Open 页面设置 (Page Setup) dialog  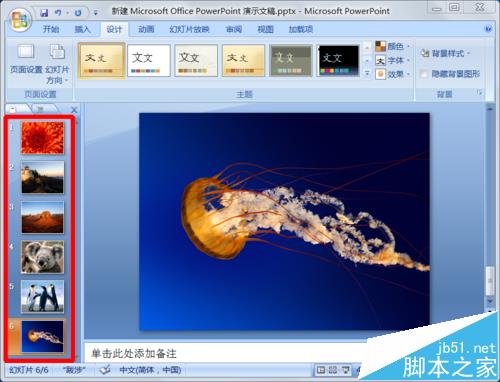coord(26,59)
